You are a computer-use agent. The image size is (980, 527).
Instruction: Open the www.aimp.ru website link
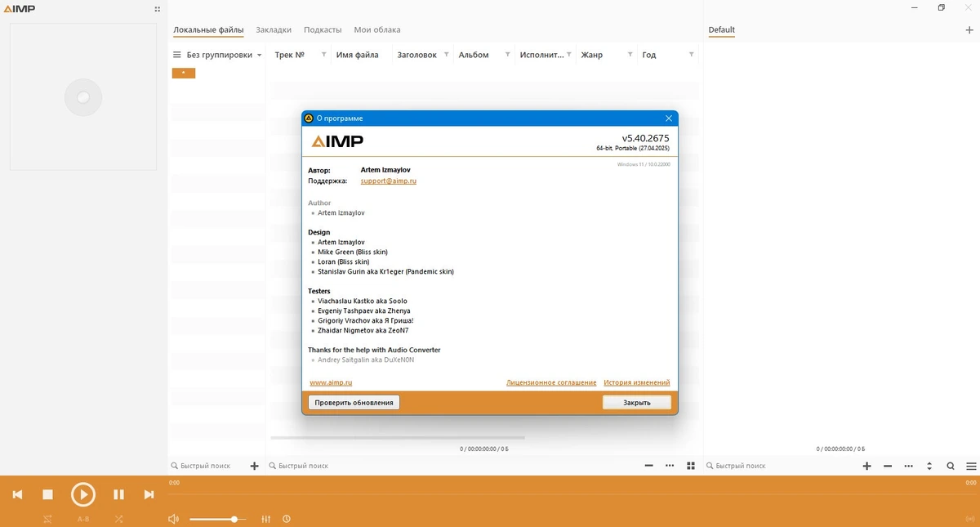331,382
